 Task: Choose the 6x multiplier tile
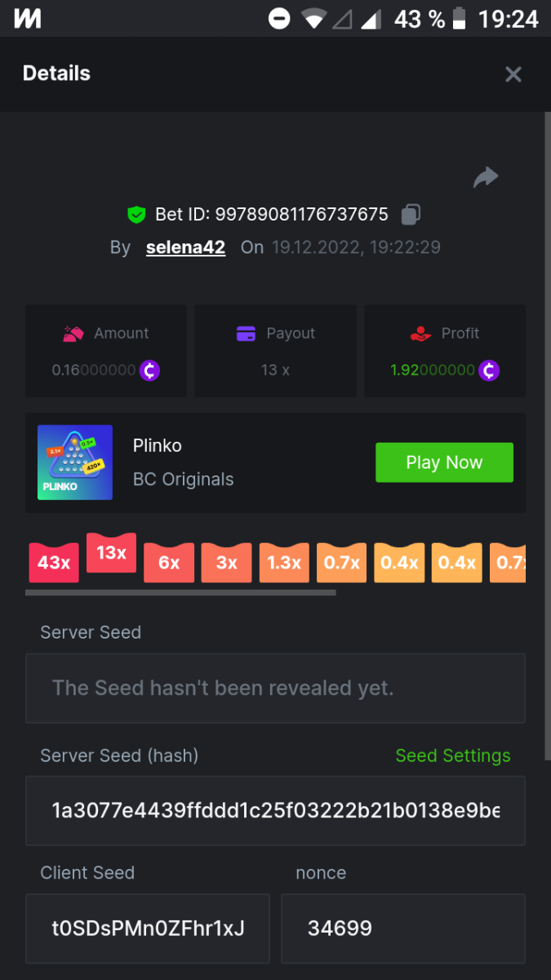(x=169, y=563)
